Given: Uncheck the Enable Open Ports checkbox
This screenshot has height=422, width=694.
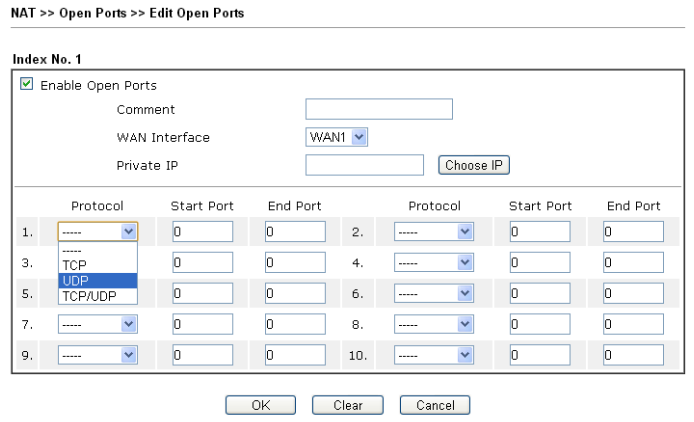Looking at the screenshot, I should pyautogui.click(x=27, y=86).
